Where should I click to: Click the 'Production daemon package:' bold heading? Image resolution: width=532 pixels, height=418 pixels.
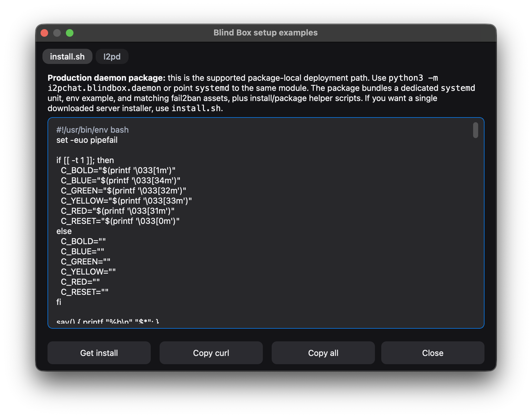(106, 78)
